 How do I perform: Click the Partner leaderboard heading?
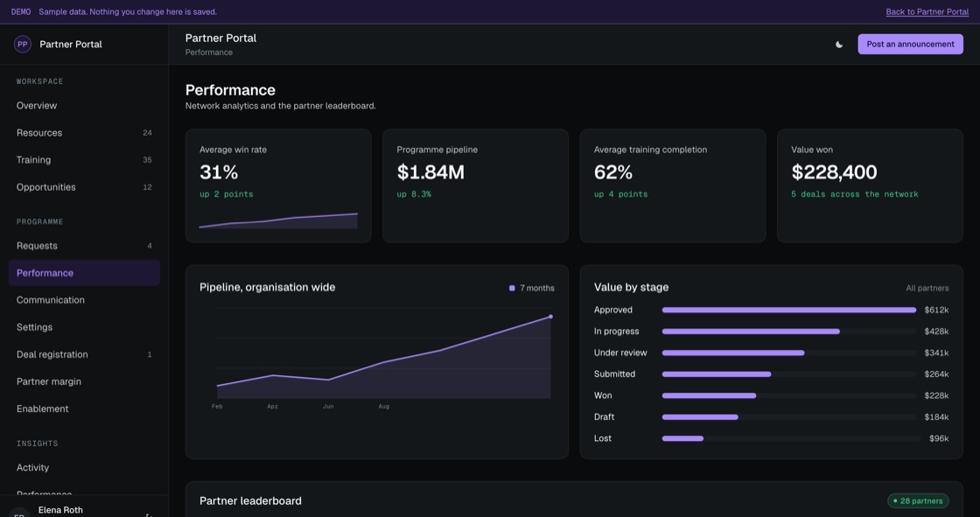pos(250,500)
